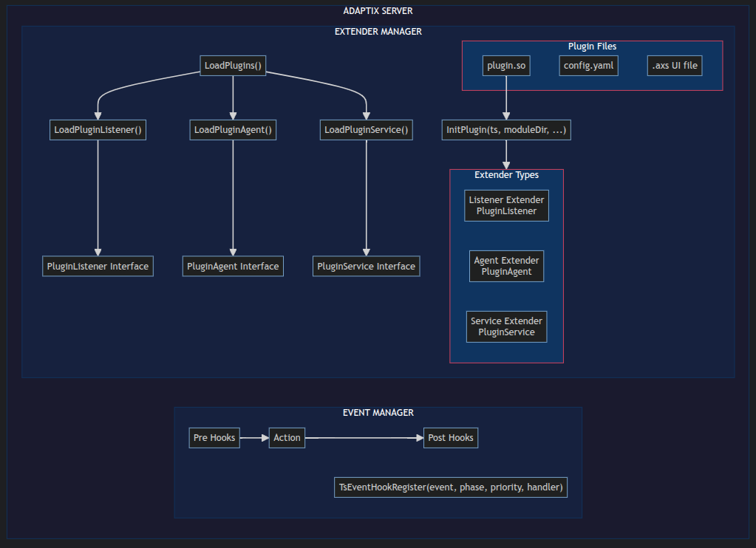Select the TsEventHookRegister function node
The image size is (756, 548).
(x=451, y=487)
